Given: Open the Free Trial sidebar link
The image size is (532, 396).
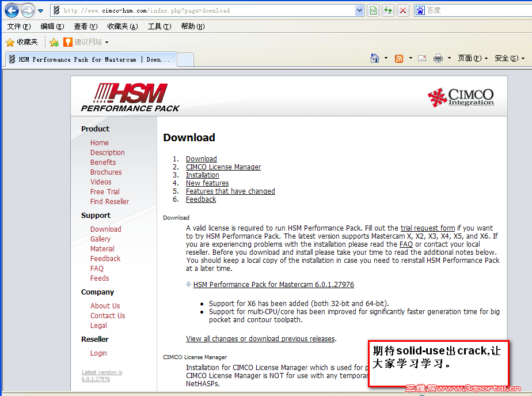Looking at the screenshot, I should coord(105,192).
